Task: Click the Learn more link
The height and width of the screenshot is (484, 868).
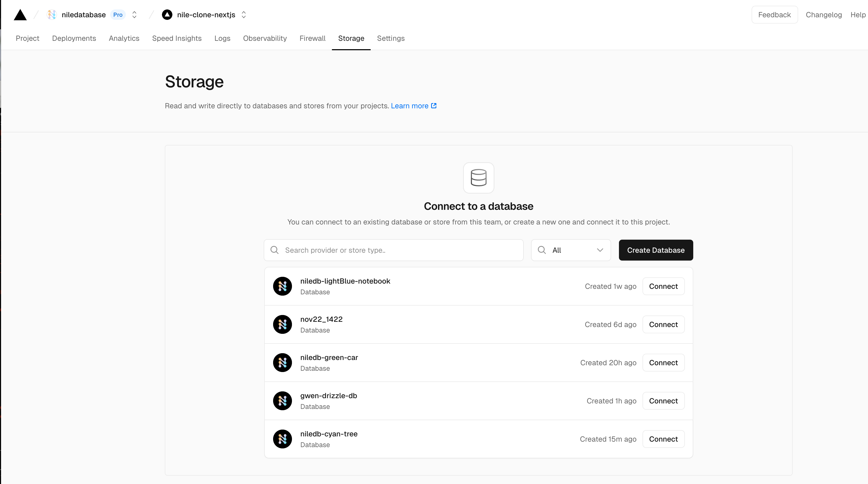Action: (x=413, y=105)
